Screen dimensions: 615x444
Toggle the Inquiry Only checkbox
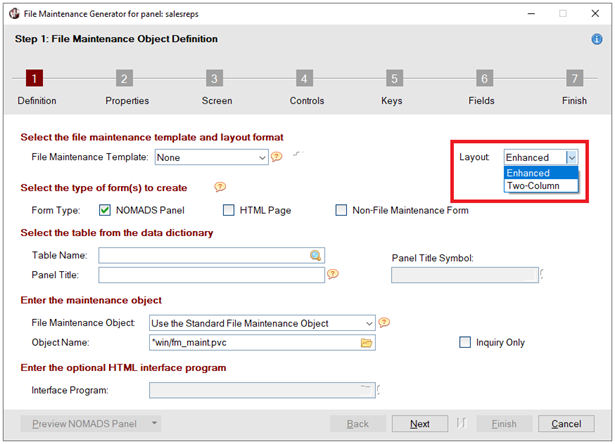click(x=465, y=342)
